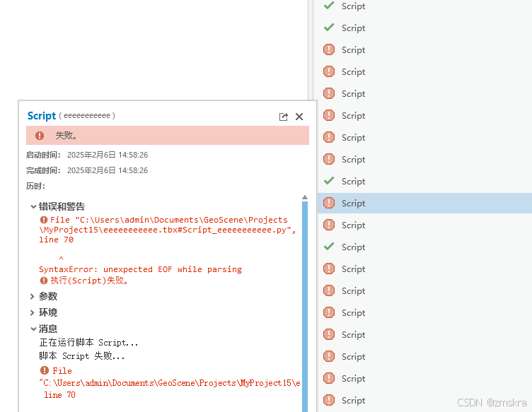Viewport: 532px width, 412px height.
Task: Select the highlighted Script history entry
Action: (x=424, y=204)
